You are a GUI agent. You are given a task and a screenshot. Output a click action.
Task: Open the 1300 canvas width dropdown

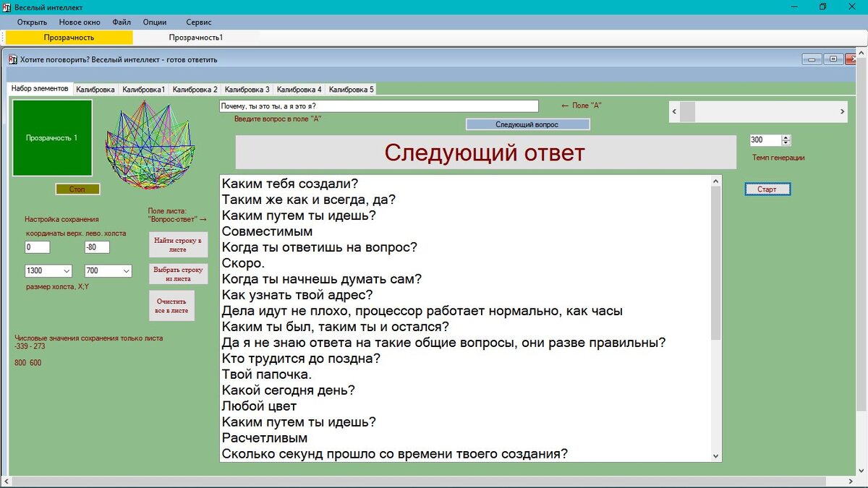[x=66, y=270]
